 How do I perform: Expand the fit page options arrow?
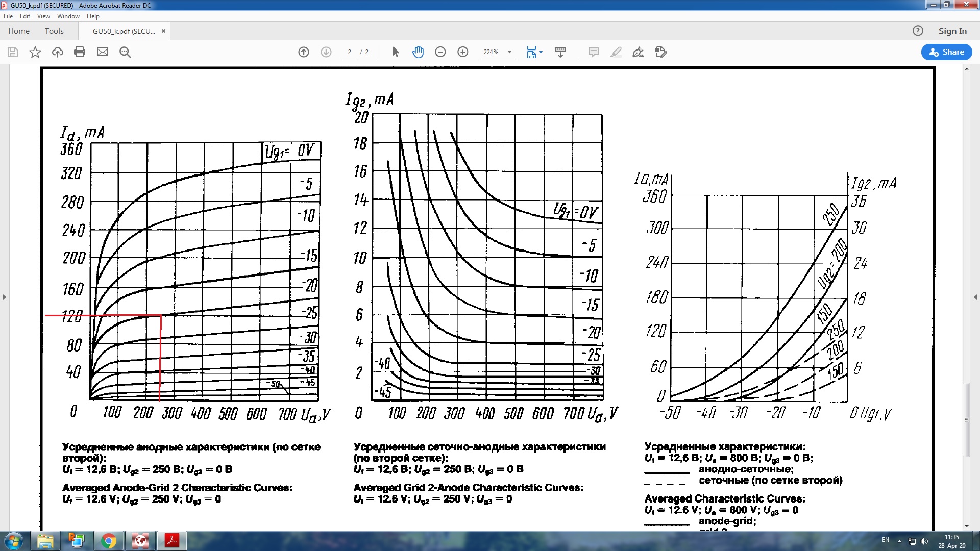pos(541,52)
